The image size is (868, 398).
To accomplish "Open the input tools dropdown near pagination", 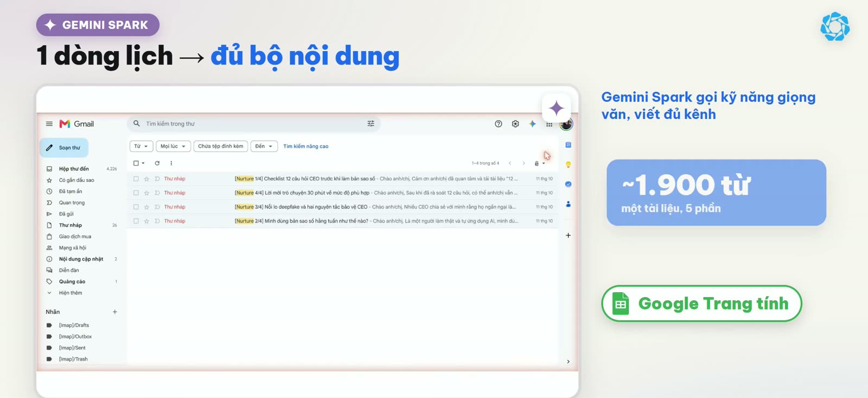I will coord(539,163).
